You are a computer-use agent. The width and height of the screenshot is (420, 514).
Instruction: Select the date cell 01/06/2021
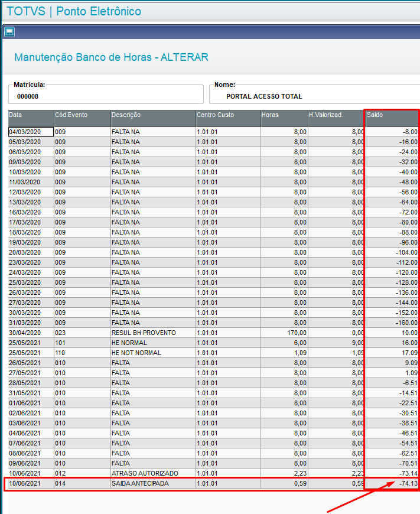click(x=31, y=403)
